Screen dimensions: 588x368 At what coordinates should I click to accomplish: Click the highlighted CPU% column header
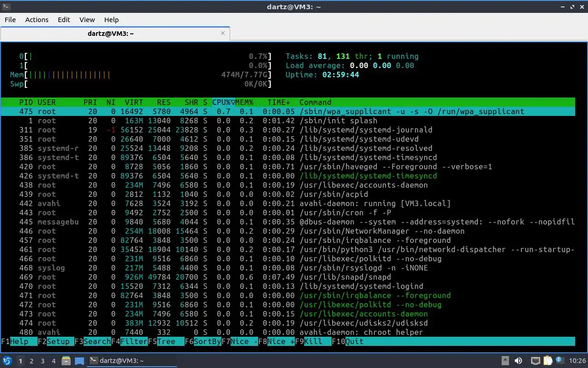coord(223,102)
